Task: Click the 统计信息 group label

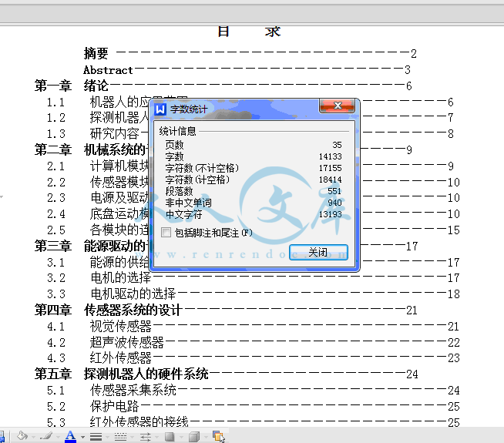Action: 177,131
